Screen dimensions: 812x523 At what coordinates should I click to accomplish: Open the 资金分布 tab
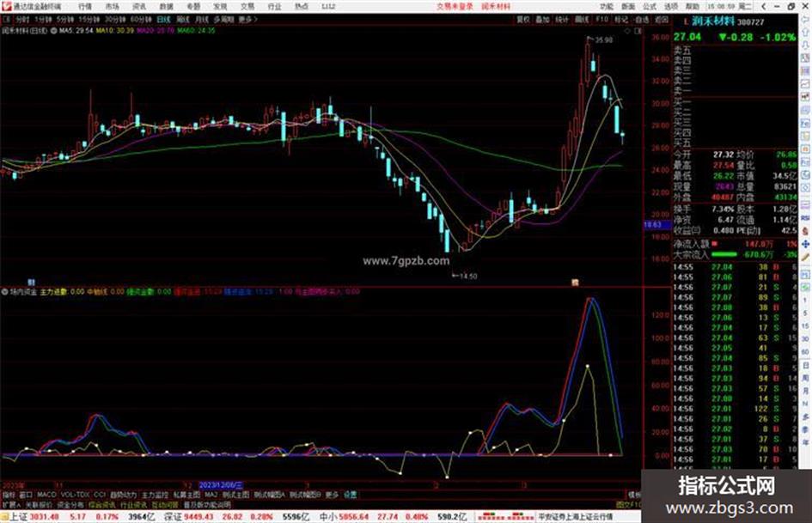[x=70, y=504]
